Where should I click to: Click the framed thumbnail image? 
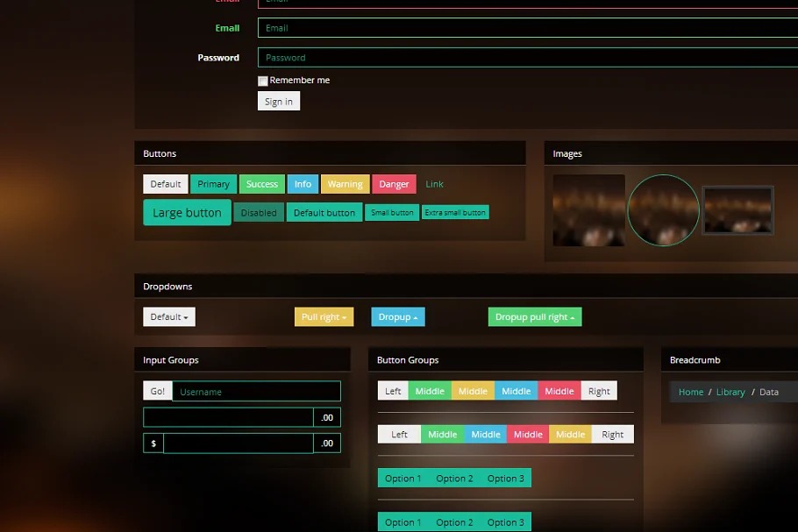coord(738,210)
